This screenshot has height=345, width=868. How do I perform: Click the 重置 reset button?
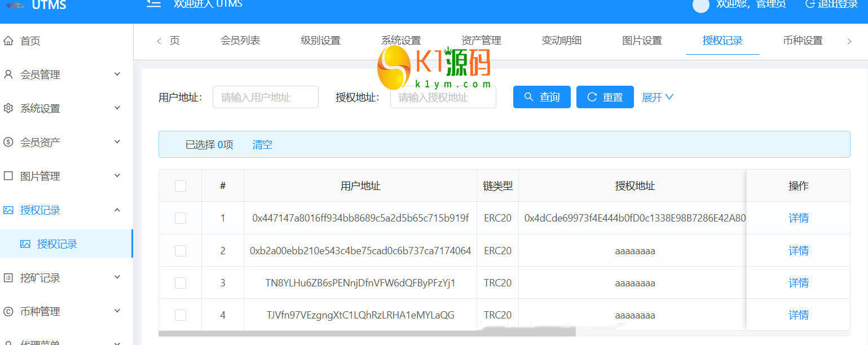click(x=605, y=97)
